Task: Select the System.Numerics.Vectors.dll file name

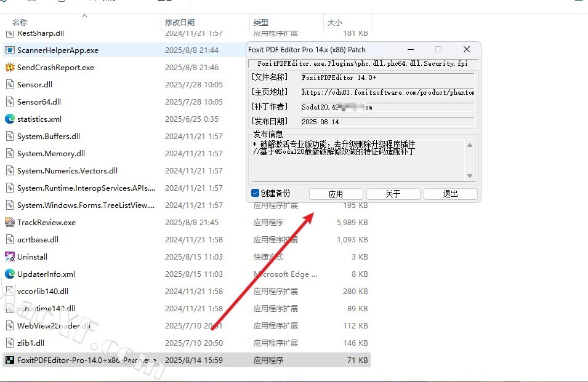Action: (x=68, y=171)
